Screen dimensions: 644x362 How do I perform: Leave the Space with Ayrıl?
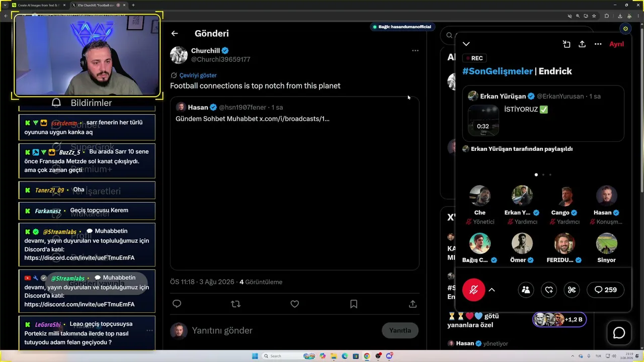(616, 44)
